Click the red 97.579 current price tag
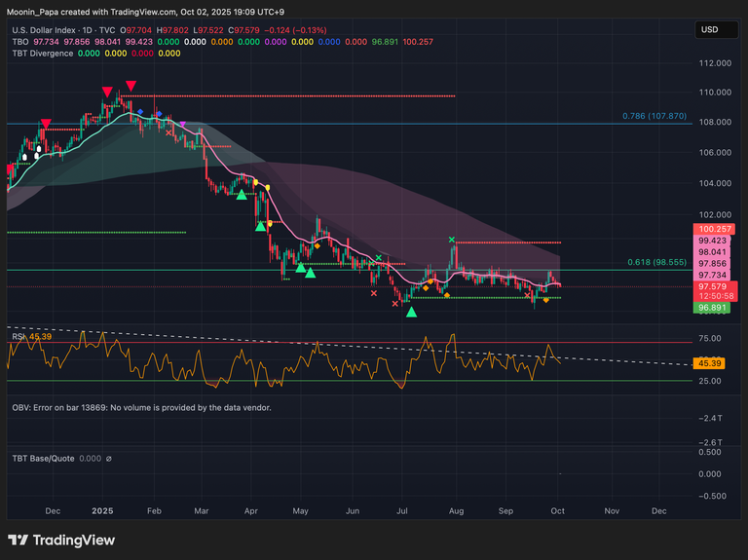748x560 pixels. point(710,287)
